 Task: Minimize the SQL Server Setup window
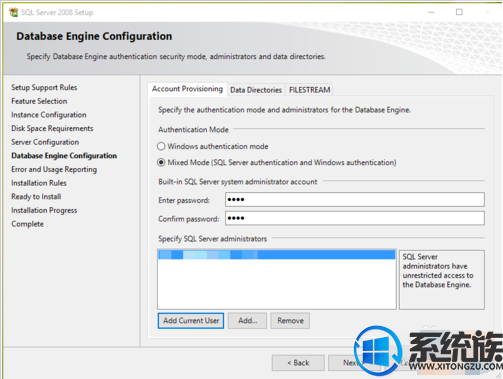click(431, 12)
